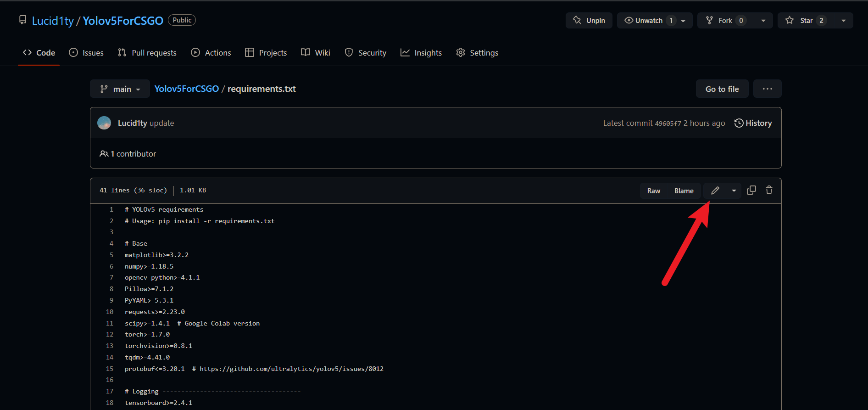This screenshot has height=410, width=868.
Task: View the file History
Action: [x=753, y=123]
